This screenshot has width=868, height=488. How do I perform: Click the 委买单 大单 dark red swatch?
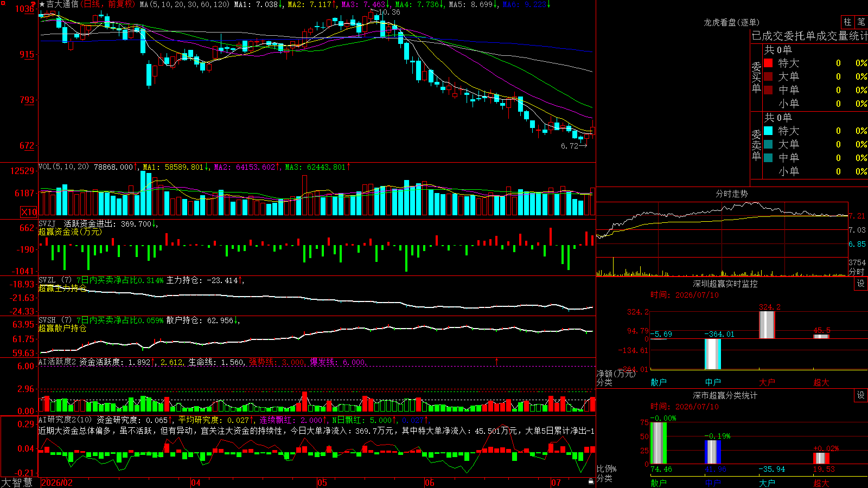tap(768, 76)
